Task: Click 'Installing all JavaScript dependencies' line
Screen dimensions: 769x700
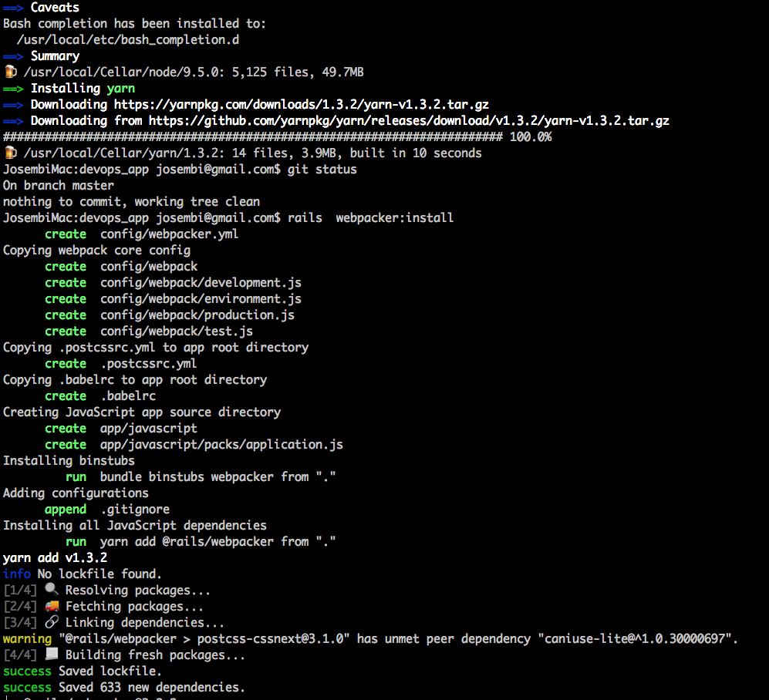Action: pyautogui.click(x=135, y=525)
